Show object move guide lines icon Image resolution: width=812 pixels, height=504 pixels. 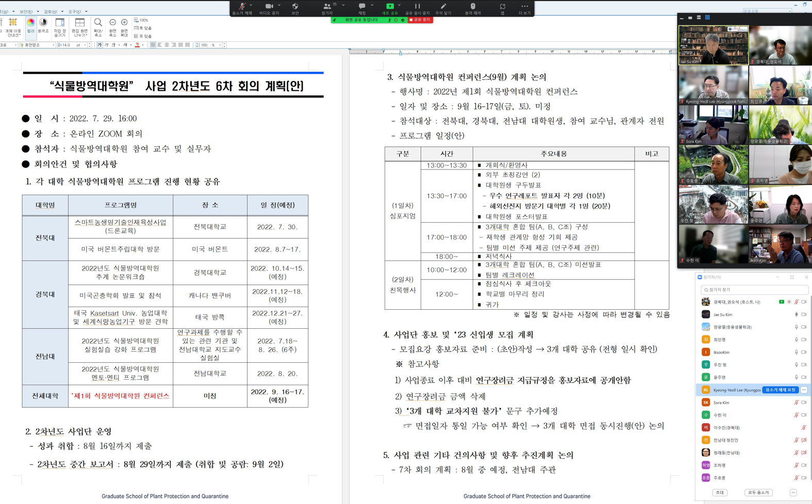point(13,27)
